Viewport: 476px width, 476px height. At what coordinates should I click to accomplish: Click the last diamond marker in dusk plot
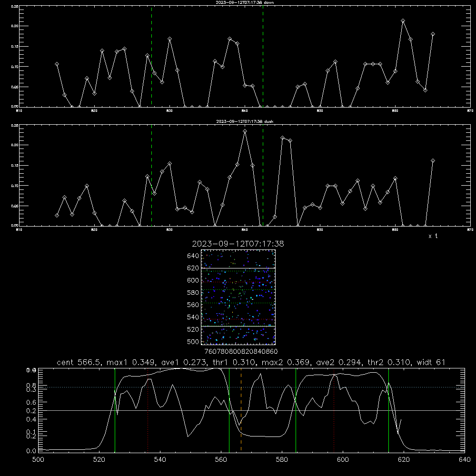click(x=433, y=160)
